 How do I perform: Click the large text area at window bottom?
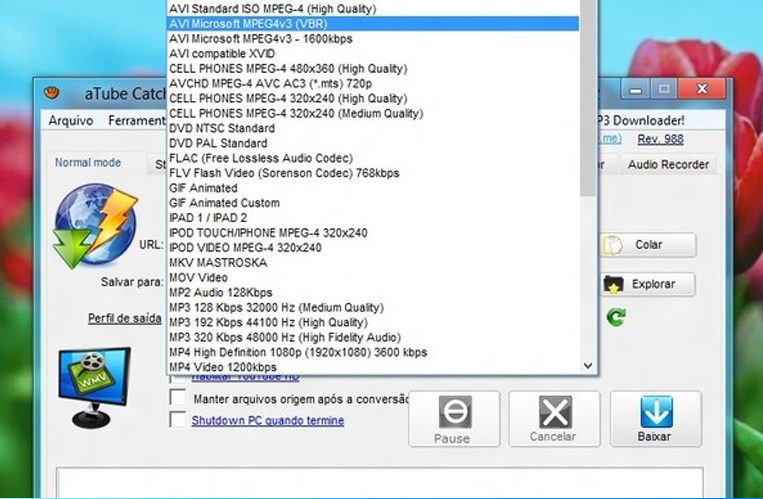coord(380,482)
